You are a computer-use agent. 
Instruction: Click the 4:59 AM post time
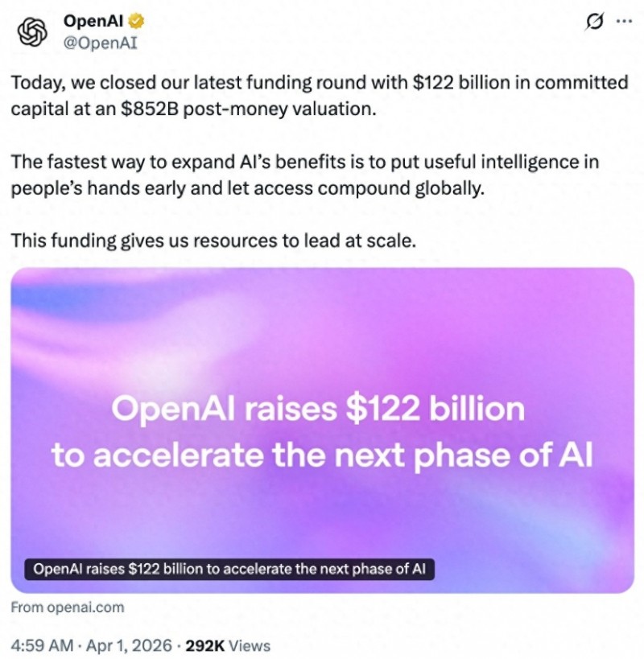tap(37, 645)
